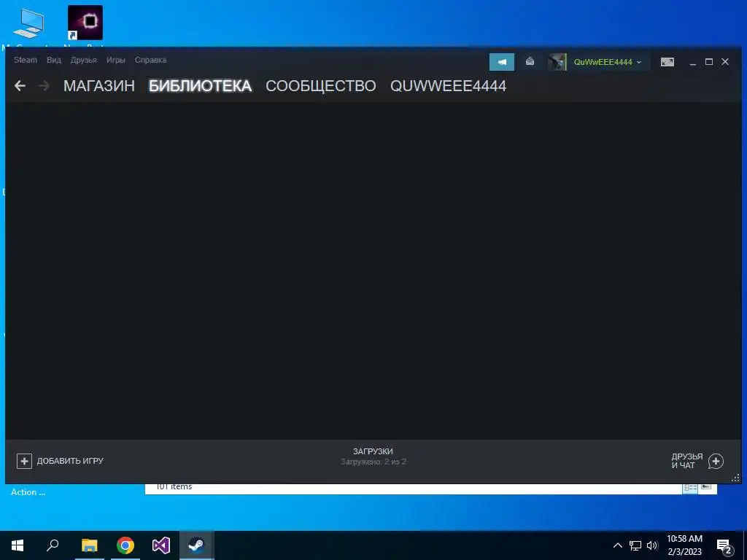Switch to the БИБЛИОТЕКА tab
Viewport: 747px width, 560px height.
[x=200, y=86]
